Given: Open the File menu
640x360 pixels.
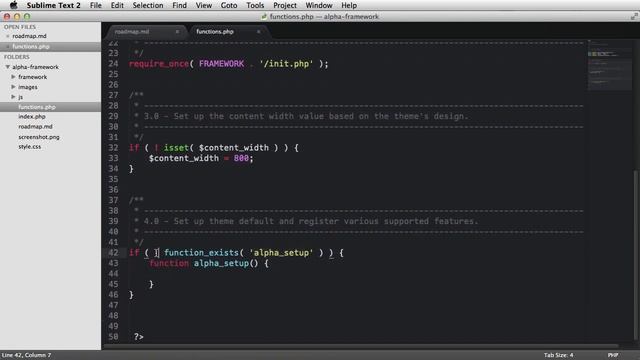Looking at the screenshot, I should point(96,5).
